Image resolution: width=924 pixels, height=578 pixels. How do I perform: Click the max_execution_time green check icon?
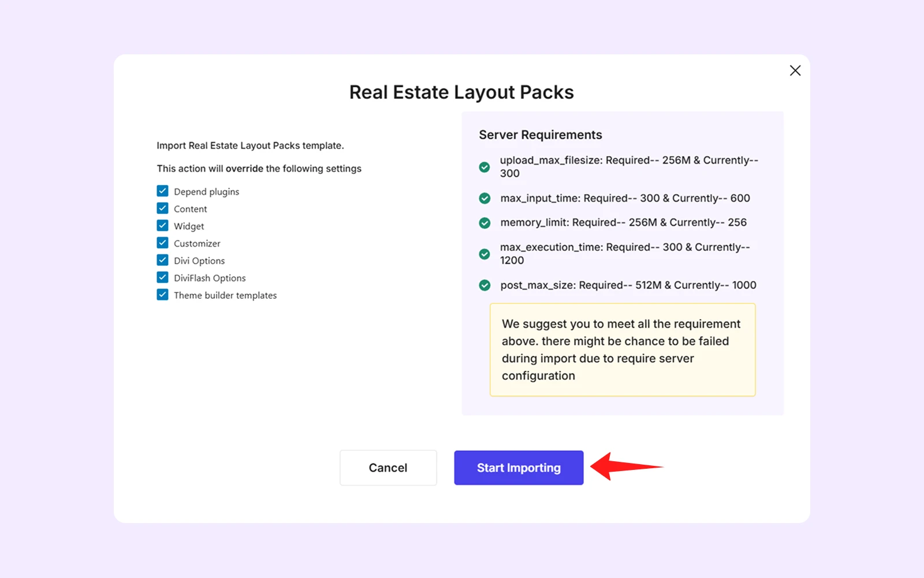point(485,254)
